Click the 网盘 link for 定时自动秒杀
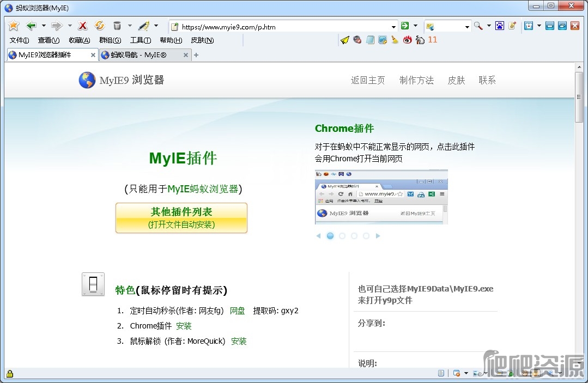 238,311
